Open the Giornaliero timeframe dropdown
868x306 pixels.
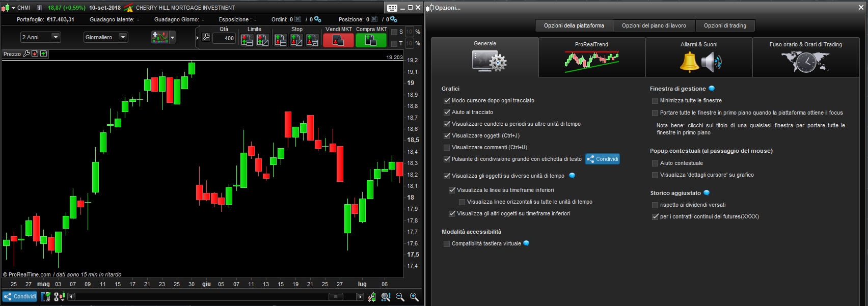[x=106, y=37]
